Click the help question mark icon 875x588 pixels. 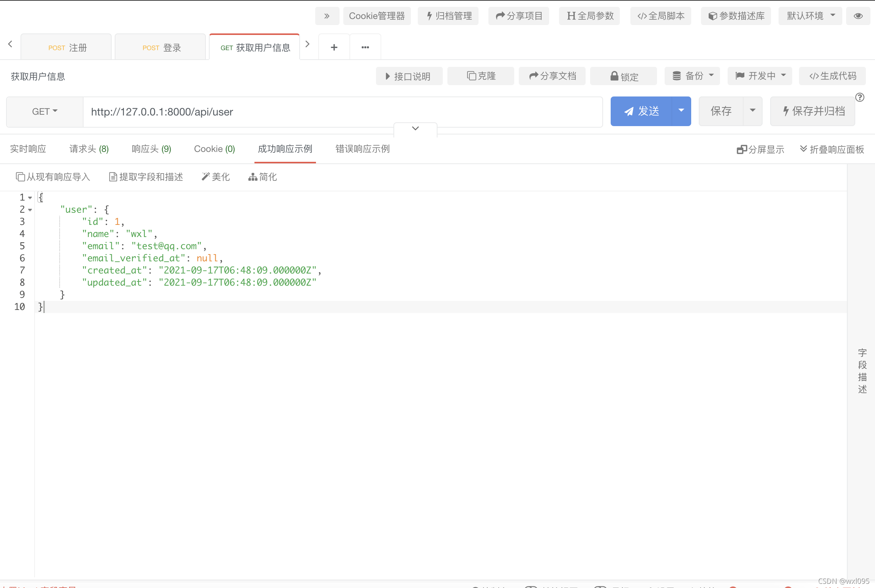click(x=860, y=97)
